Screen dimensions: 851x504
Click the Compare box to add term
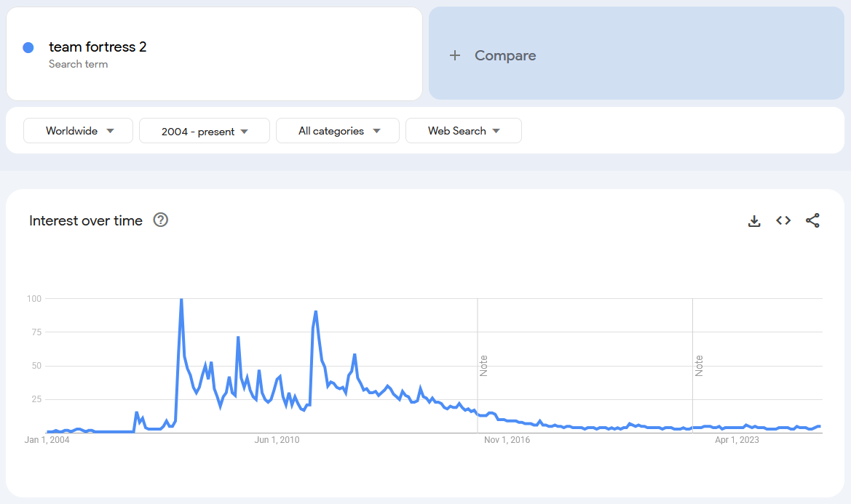pos(636,55)
